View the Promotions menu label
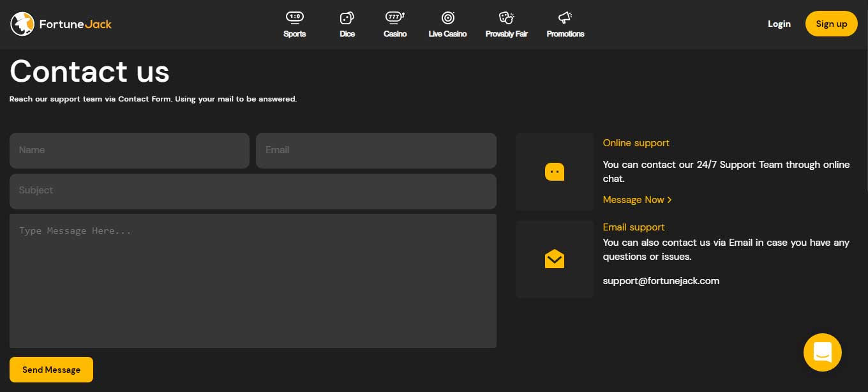 [x=565, y=34]
